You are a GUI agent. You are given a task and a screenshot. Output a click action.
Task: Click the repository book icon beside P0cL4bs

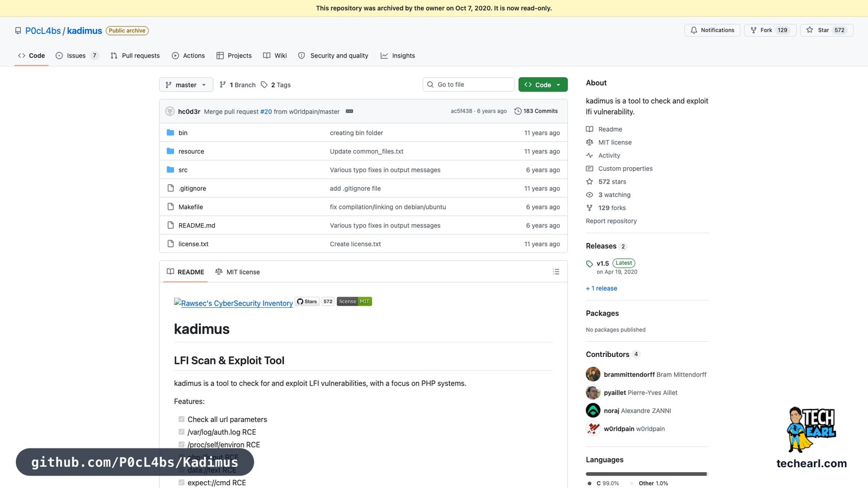pyautogui.click(x=18, y=31)
